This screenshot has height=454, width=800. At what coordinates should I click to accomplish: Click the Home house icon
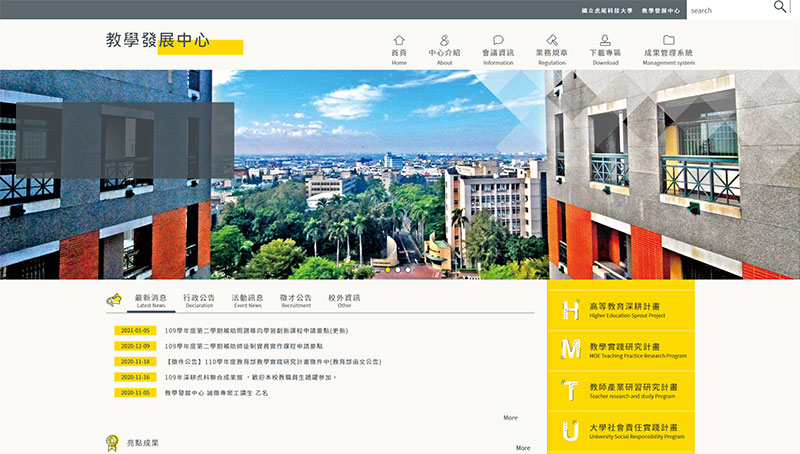pos(399,40)
